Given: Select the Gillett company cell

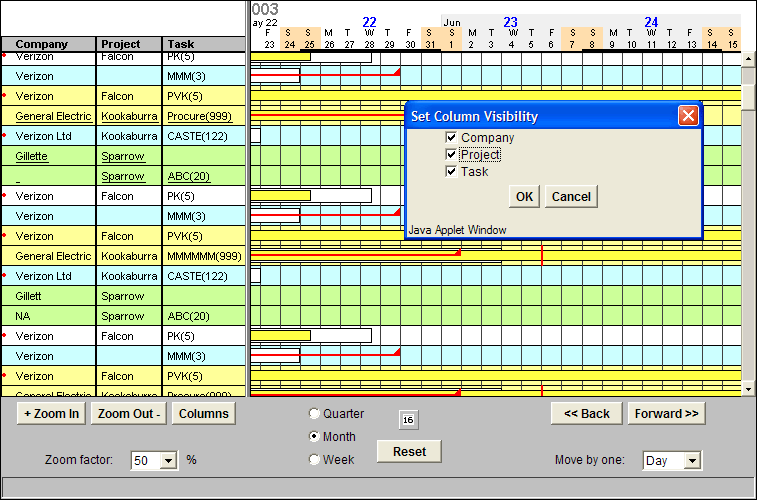Looking at the screenshot, I should coord(48,296).
